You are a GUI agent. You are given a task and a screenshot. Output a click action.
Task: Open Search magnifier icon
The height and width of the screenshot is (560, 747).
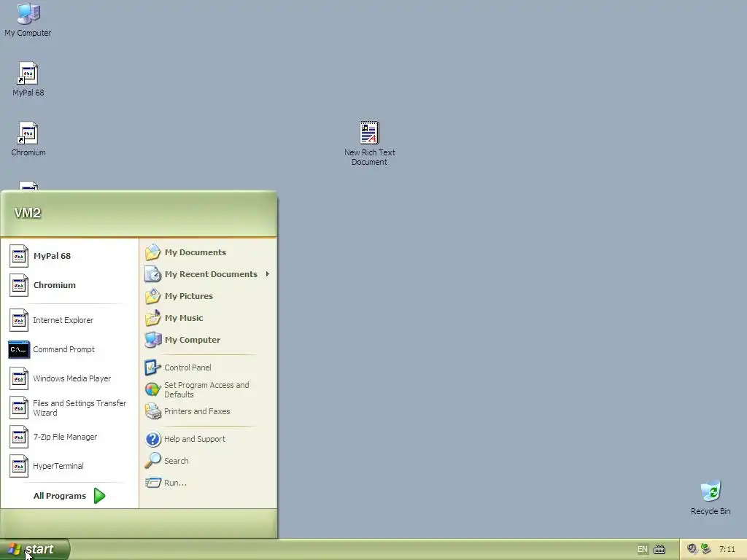(153, 461)
